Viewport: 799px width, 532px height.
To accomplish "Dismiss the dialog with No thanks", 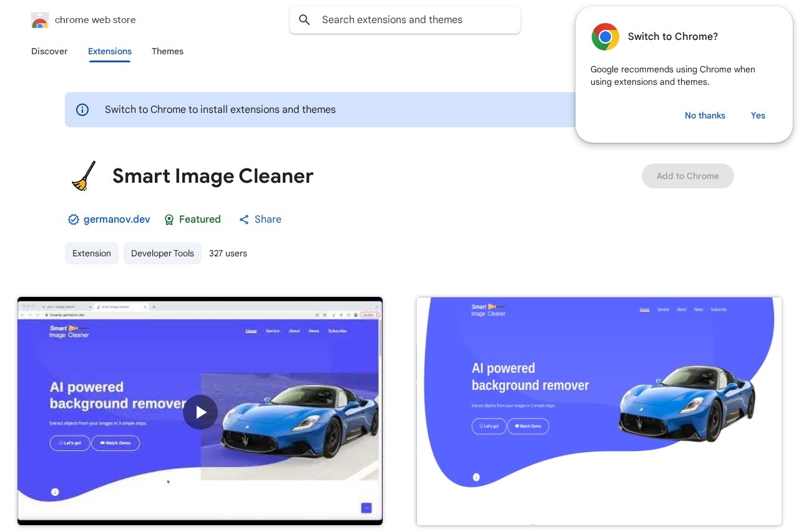I will tap(705, 115).
